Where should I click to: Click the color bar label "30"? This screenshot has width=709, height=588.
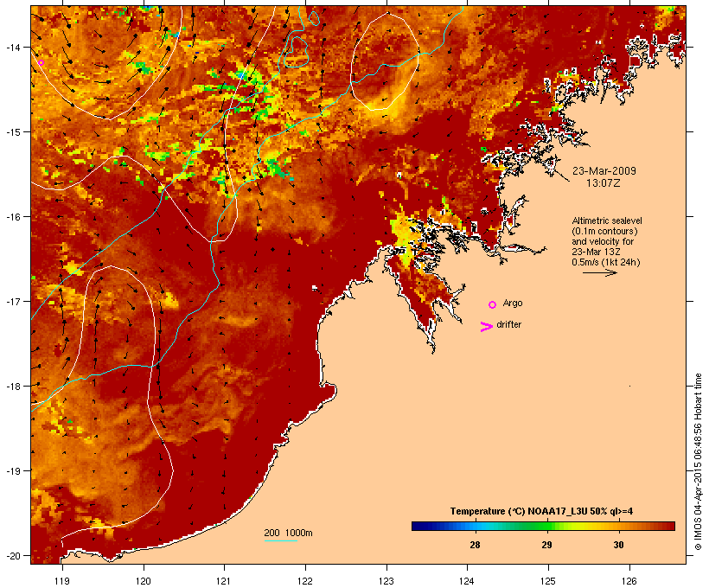click(618, 545)
